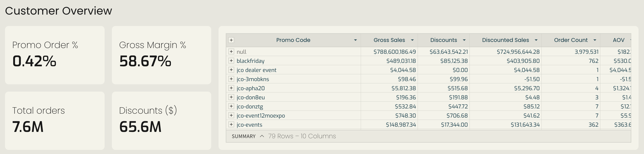Click the Gross Margin % KPI card
The width and height of the screenshot is (644, 154).
[x=161, y=55]
